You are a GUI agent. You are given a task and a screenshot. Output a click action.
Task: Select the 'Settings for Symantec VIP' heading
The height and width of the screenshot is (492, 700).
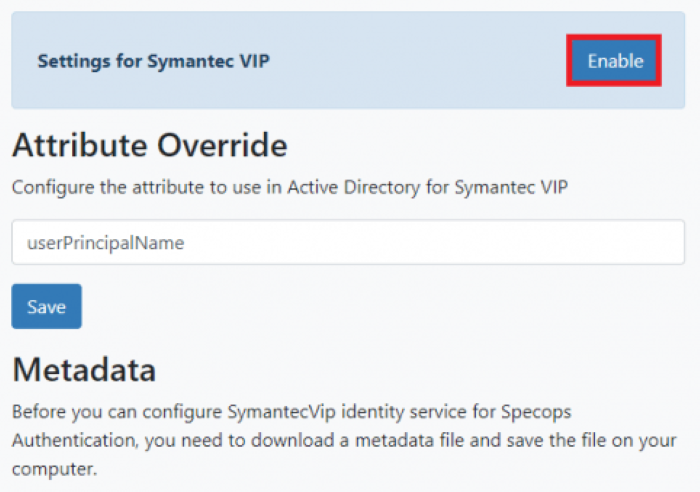[x=154, y=61]
